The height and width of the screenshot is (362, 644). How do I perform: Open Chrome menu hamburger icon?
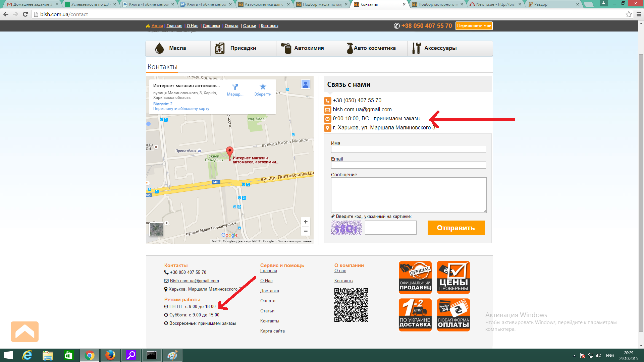[x=639, y=14]
